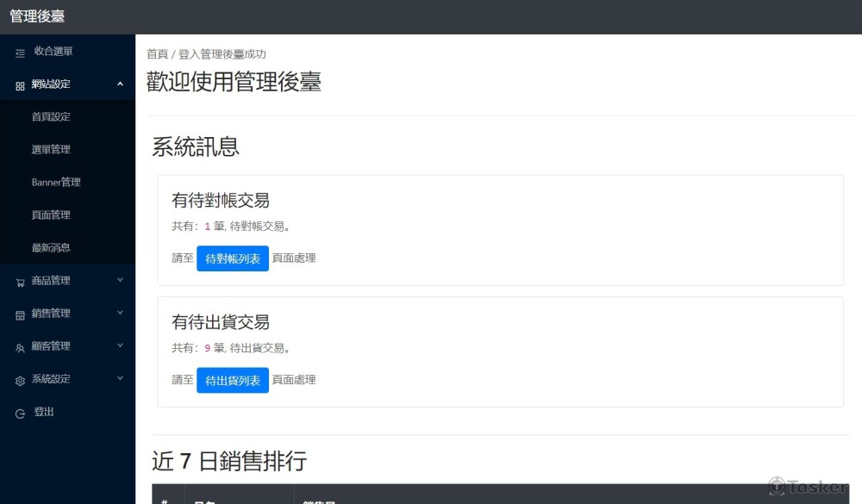Image resolution: width=862 pixels, height=504 pixels.
Task: Collapse the 網站設定 submenu chevron
Action: (x=120, y=84)
